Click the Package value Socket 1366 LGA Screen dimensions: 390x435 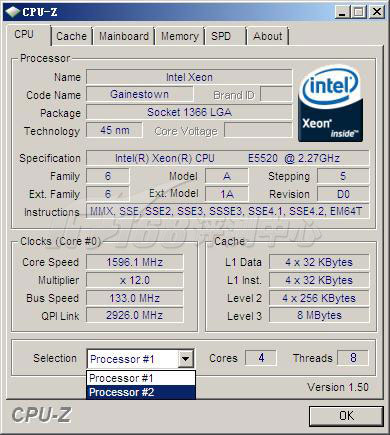189,112
